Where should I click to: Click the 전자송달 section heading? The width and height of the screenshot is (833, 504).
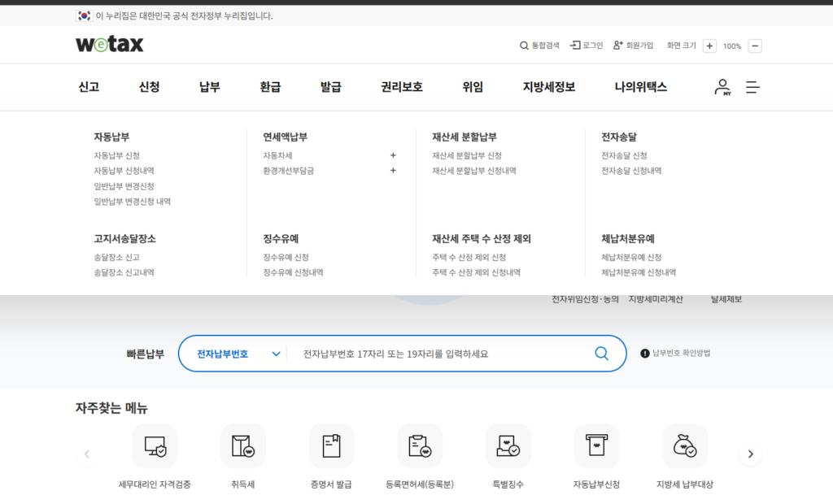click(x=619, y=137)
